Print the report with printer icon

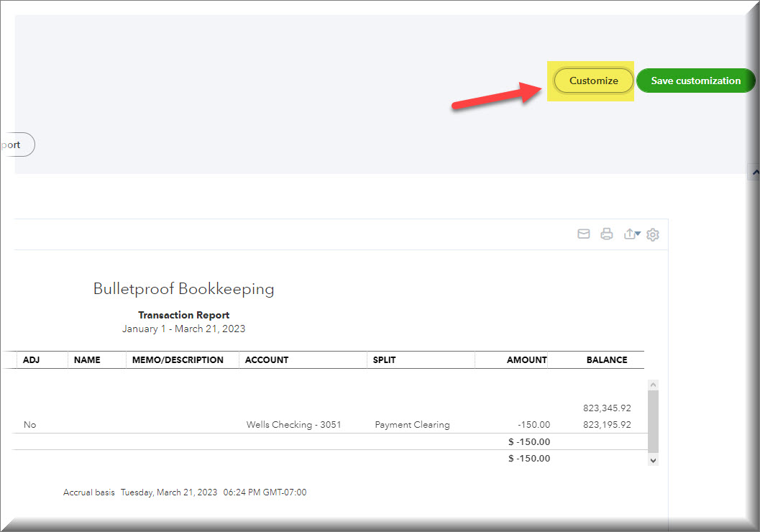606,234
